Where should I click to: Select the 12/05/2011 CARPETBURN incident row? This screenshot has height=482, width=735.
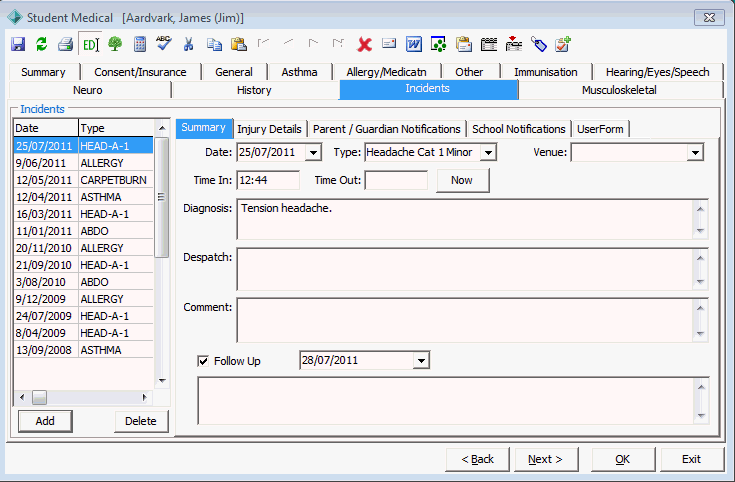(x=83, y=180)
